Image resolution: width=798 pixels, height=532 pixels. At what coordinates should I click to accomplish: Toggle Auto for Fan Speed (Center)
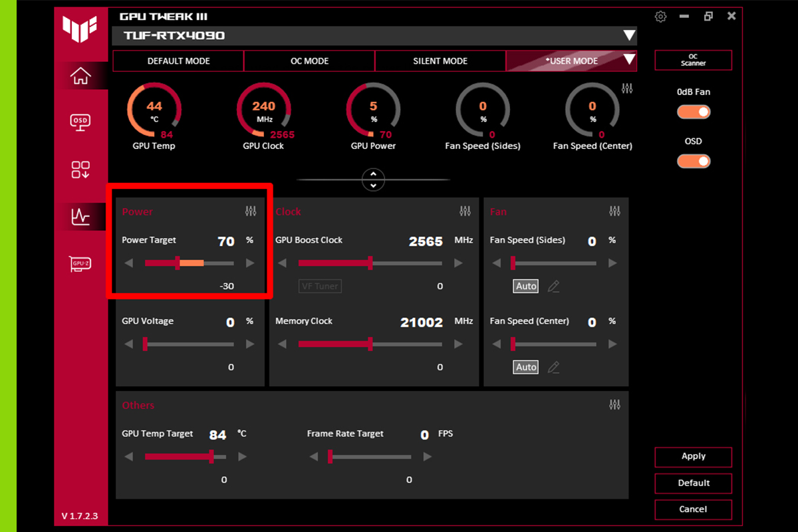[526, 367]
